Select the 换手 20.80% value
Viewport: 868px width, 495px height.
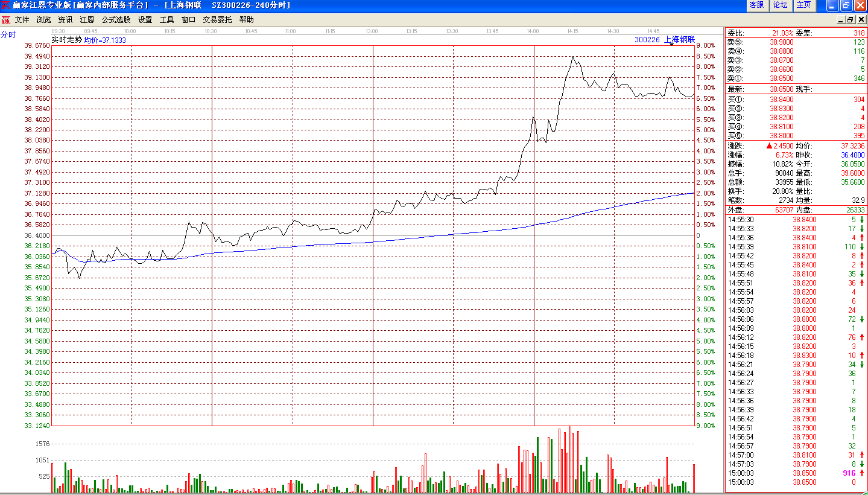(x=783, y=191)
